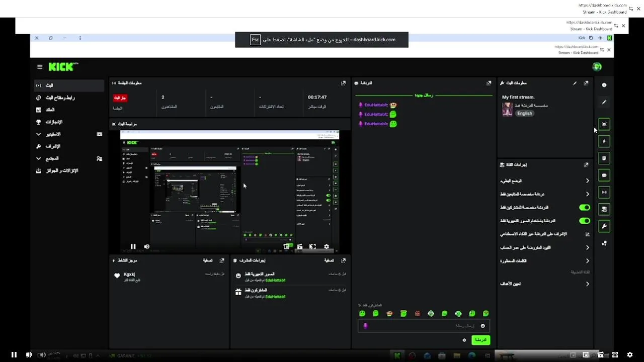Screen dimensions: 644x362
Task: Click the Esc key hint in the fullscreen banner
Action: point(256,40)
